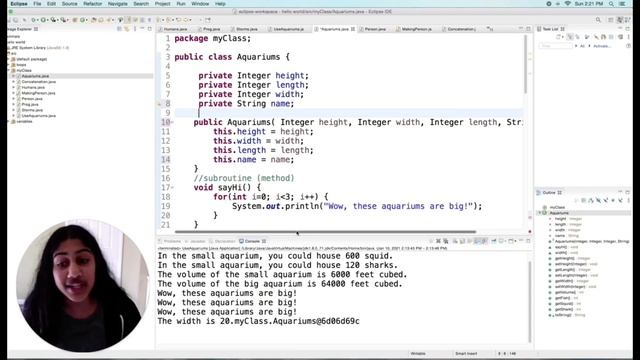This screenshot has width=640, height=360.
Task: Collapse the constructor fold at line 10
Action: pos(172,122)
